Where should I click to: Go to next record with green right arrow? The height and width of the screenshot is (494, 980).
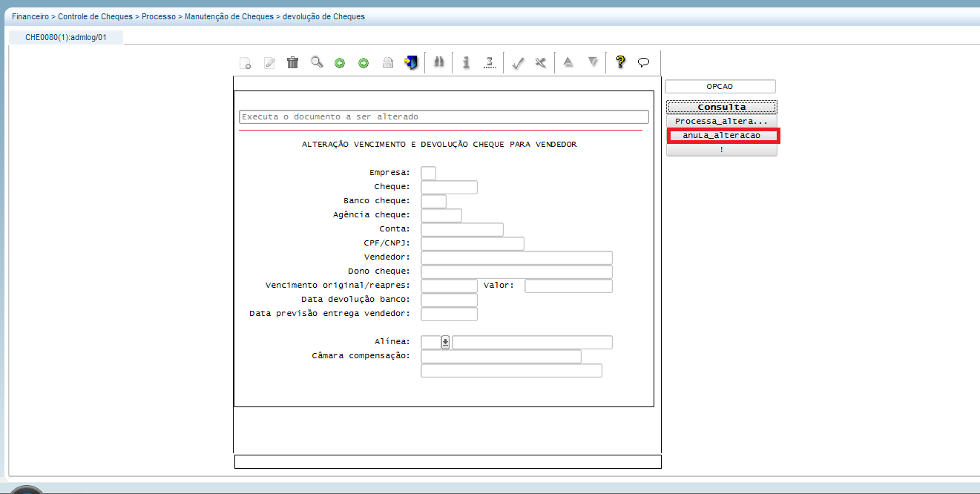pyautogui.click(x=364, y=63)
